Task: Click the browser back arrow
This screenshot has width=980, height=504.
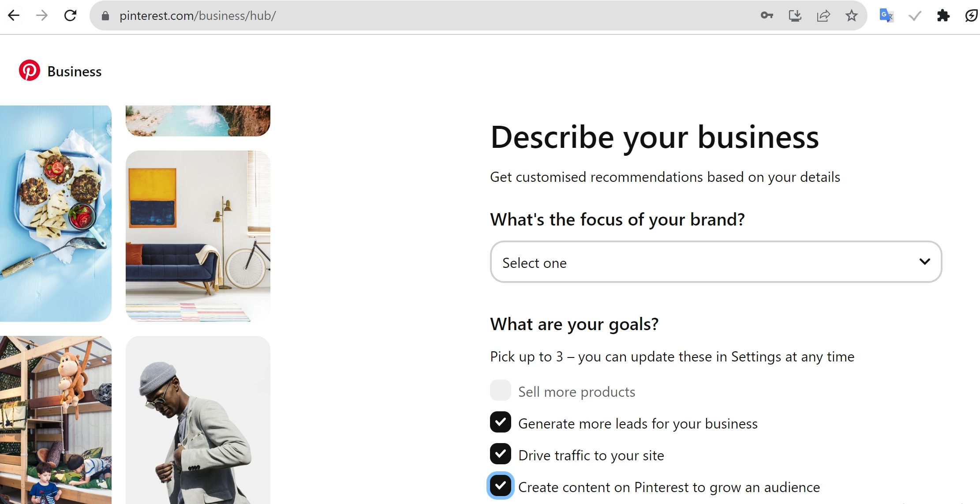Action: 14,16
